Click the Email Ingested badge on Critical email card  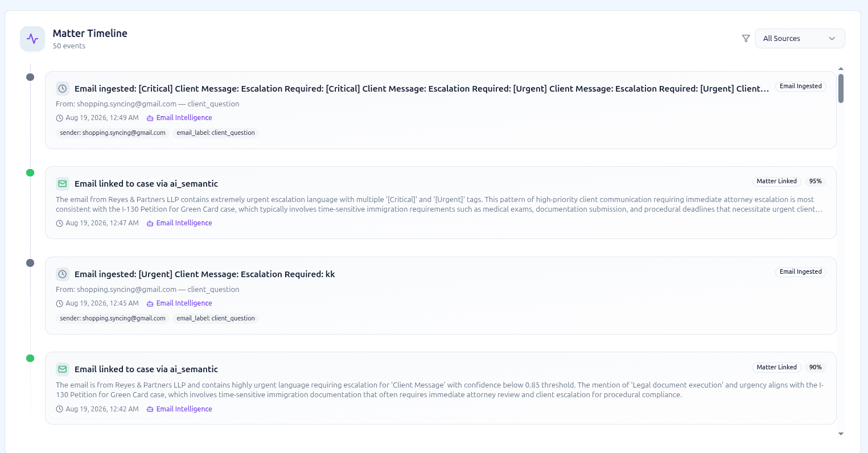click(800, 86)
